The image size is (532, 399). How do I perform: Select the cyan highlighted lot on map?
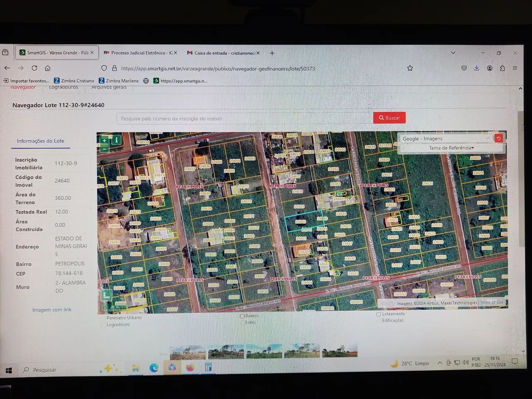click(x=305, y=220)
